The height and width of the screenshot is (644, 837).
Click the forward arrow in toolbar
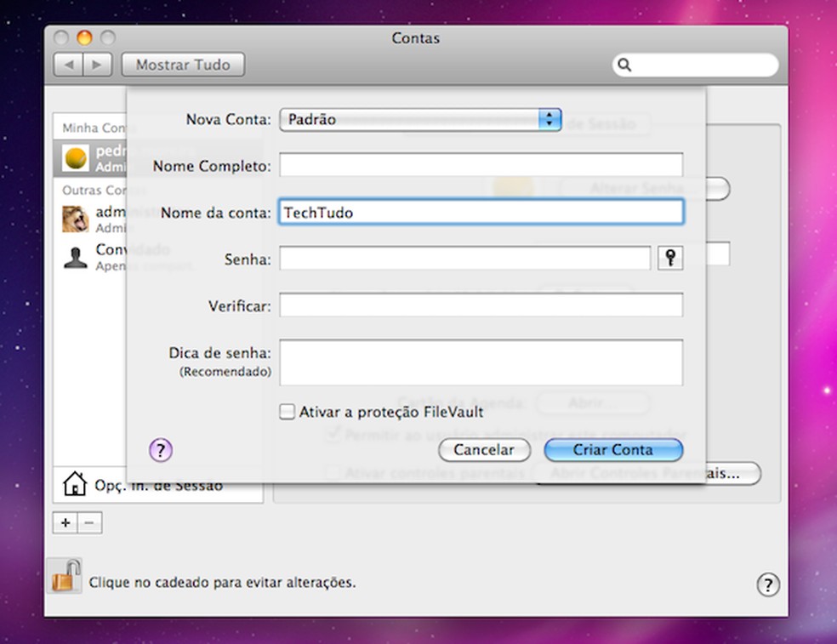pyautogui.click(x=97, y=66)
